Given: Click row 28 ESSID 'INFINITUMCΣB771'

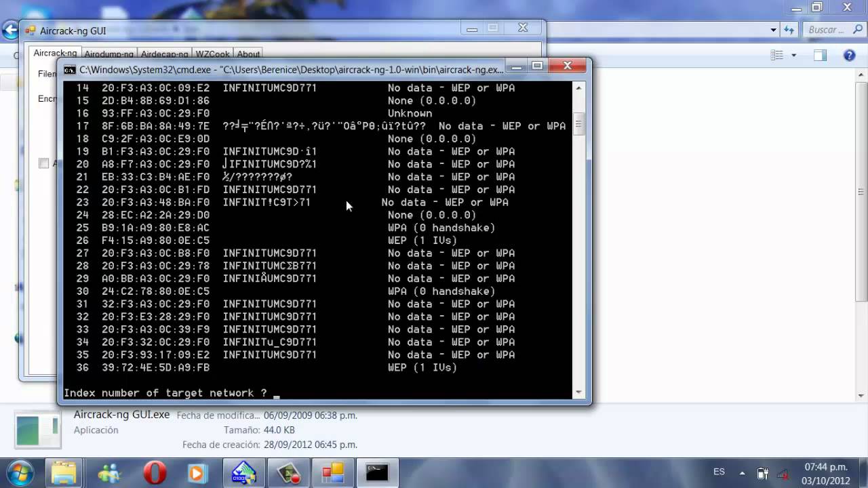Looking at the screenshot, I should tap(270, 266).
